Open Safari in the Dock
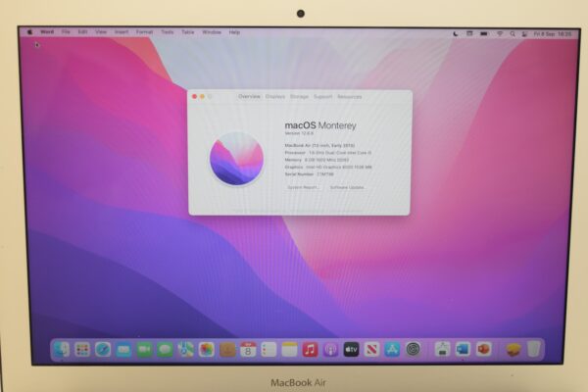This screenshot has width=588, height=392. click(x=103, y=349)
